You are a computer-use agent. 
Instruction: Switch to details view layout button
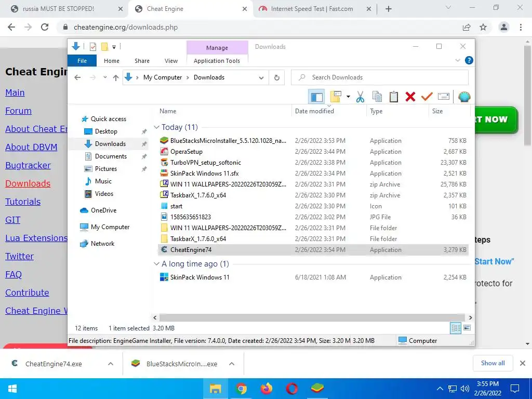(456, 328)
